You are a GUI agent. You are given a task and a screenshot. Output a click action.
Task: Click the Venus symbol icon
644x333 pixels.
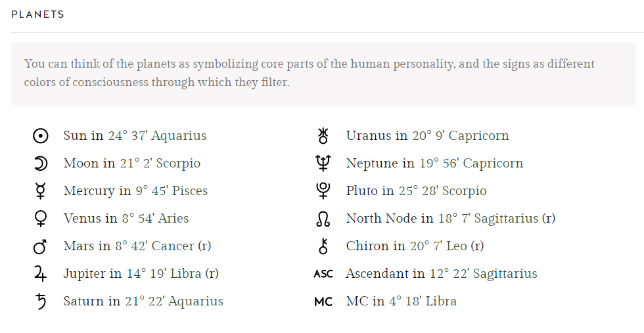tap(41, 219)
